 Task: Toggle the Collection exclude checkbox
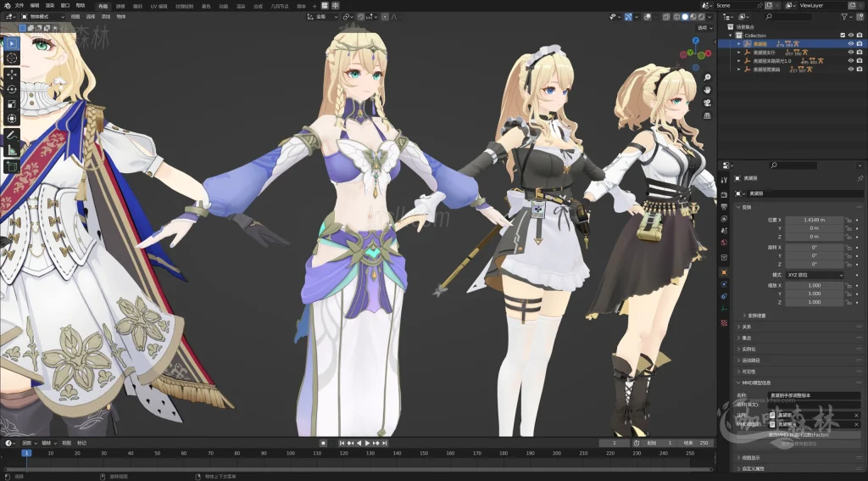point(843,36)
